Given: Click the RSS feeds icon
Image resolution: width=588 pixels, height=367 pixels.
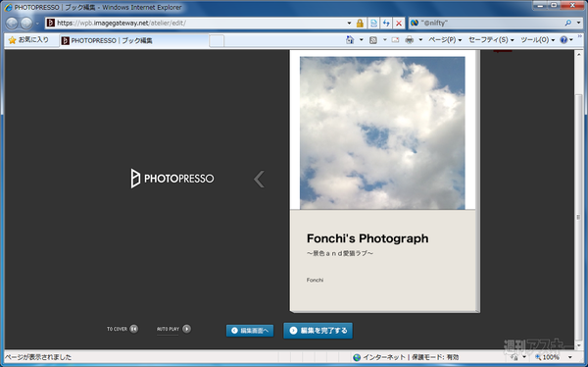Looking at the screenshot, I should [373, 40].
